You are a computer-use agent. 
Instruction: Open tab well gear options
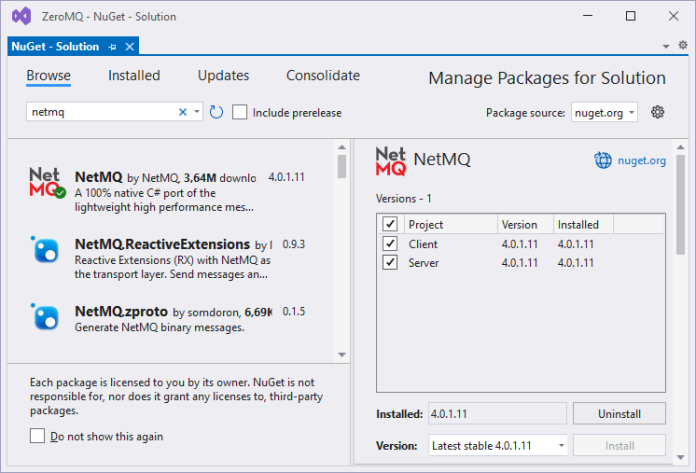coord(683,45)
